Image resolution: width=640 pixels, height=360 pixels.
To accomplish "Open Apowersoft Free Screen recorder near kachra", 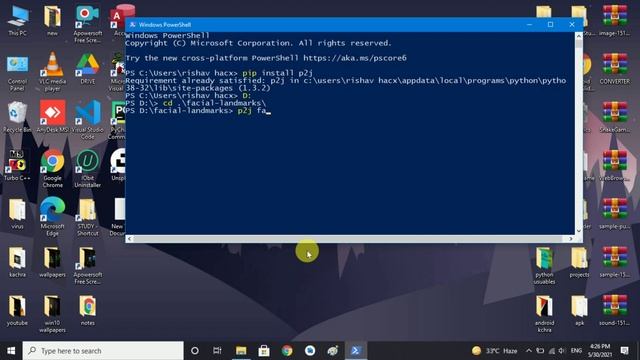I will click(x=88, y=265).
